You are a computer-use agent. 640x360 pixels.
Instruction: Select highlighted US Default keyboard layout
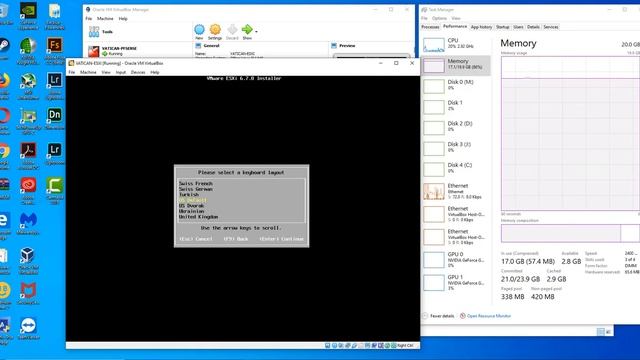click(193, 200)
